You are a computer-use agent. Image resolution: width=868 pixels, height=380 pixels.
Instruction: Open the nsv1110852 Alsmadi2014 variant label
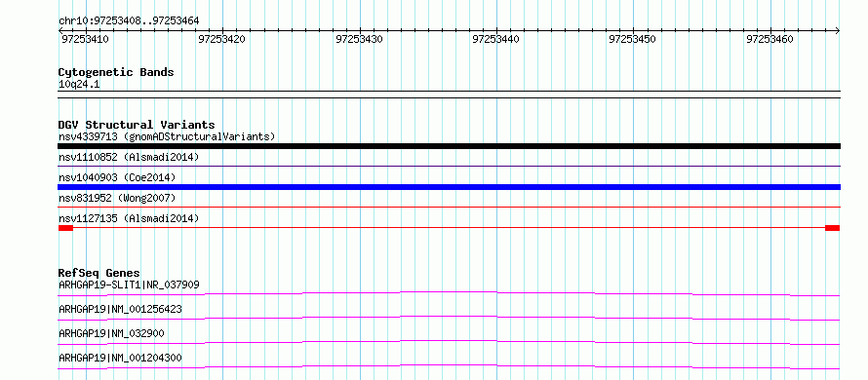click(129, 157)
